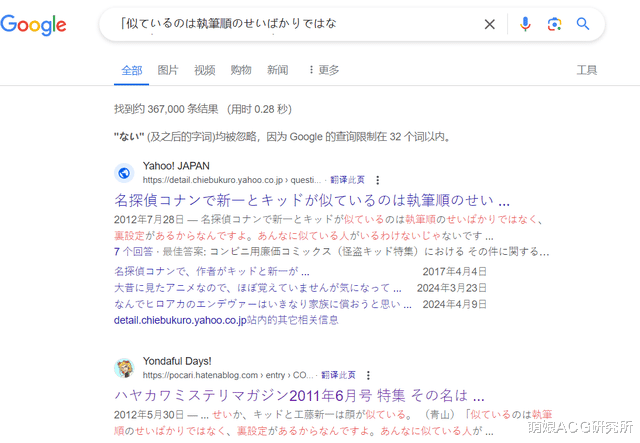Open more options for the Yahoo! JAPAN result
This screenshot has width=640, height=443.
point(378,180)
